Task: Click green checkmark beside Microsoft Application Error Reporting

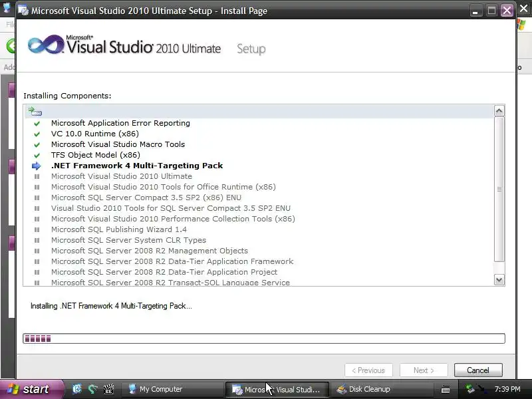Action: pyautogui.click(x=37, y=124)
